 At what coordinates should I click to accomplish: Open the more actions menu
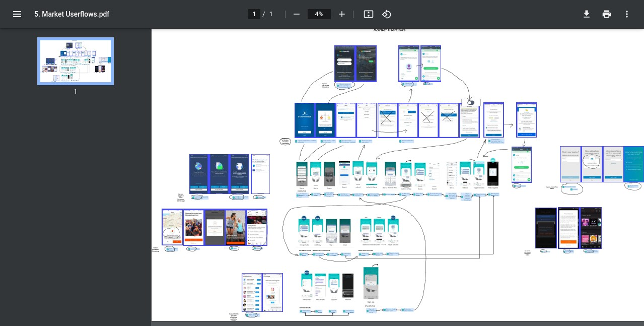(x=627, y=14)
